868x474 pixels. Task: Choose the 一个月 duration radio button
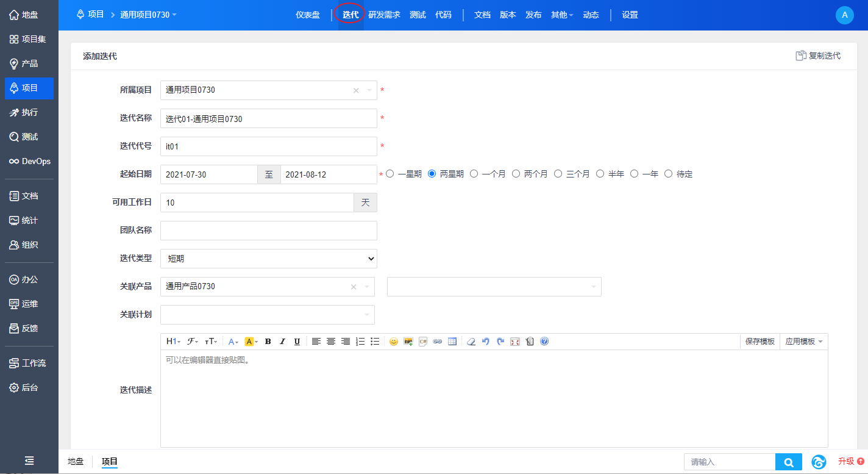(x=474, y=174)
